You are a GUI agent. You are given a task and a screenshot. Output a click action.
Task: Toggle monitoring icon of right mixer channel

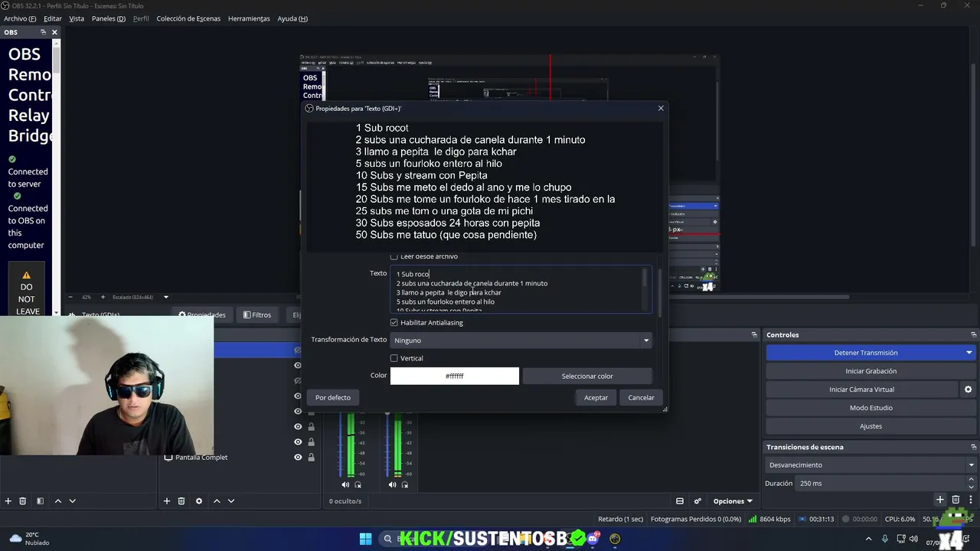[x=405, y=484]
